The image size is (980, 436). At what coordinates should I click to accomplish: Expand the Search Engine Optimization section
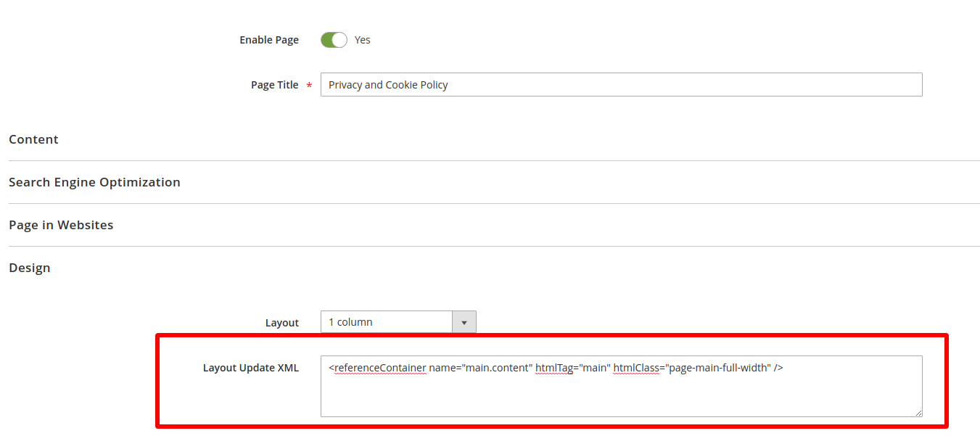(x=94, y=182)
